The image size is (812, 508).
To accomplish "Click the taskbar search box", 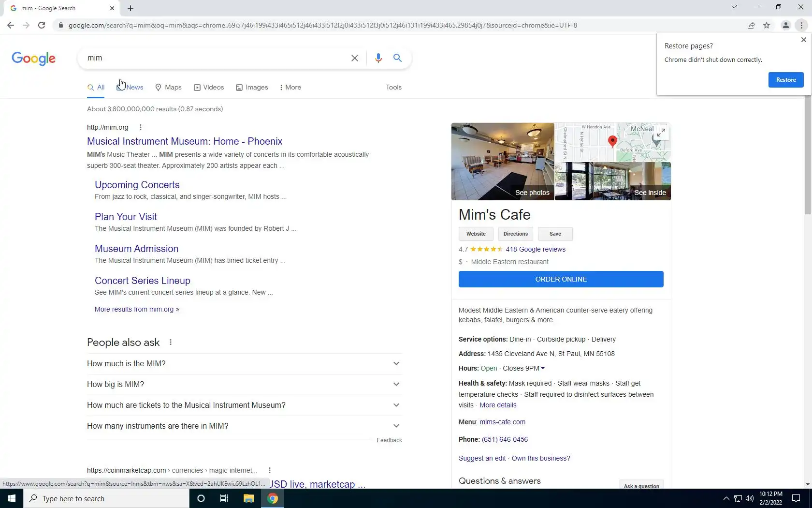I will [106, 498].
